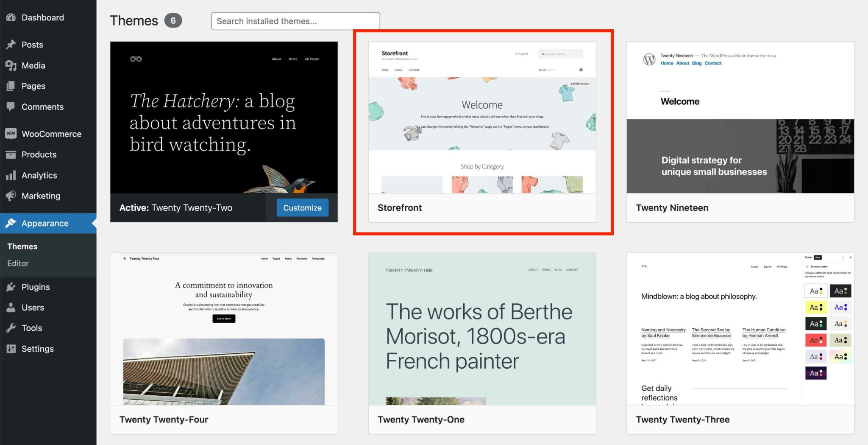The width and height of the screenshot is (868, 445).
Task: Click the Posts pushpin icon
Action: 11,45
